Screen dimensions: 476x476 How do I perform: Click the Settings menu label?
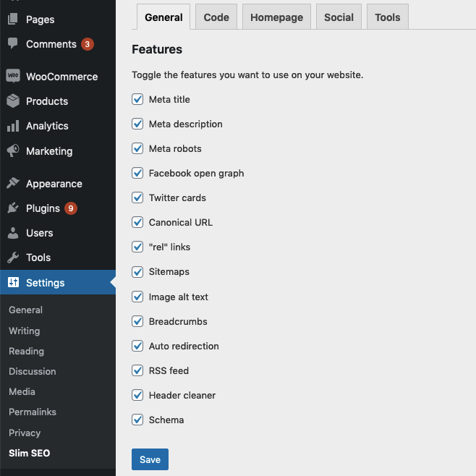[x=46, y=283]
